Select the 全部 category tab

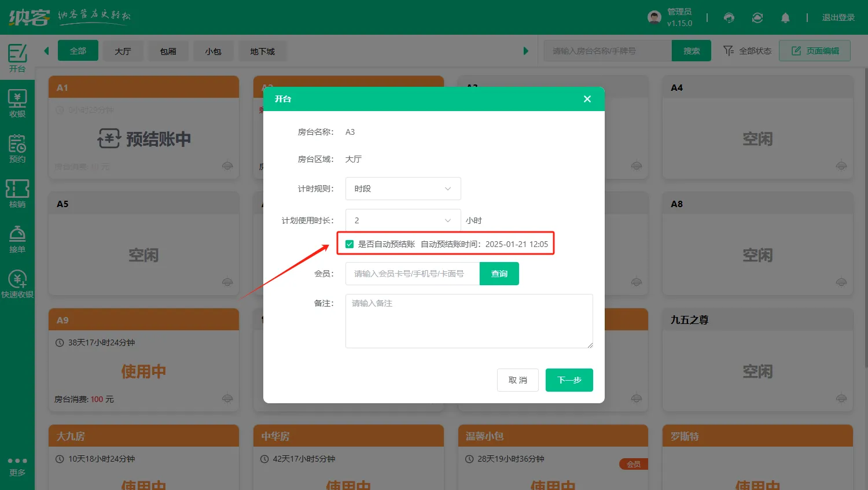coord(78,51)
